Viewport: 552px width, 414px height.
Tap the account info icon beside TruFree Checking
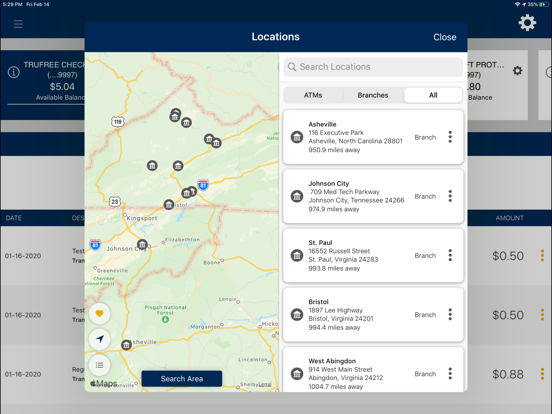[x=14, y=73]
